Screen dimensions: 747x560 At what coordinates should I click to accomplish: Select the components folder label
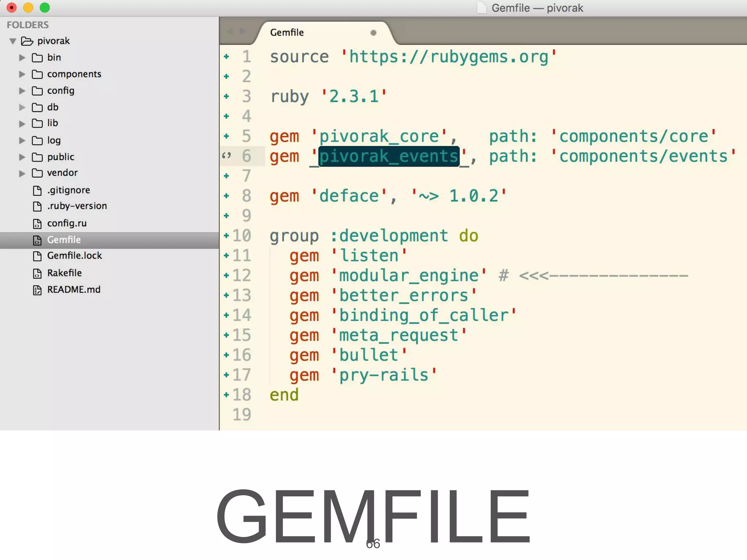pyautogui.click(x=74, y=74)
